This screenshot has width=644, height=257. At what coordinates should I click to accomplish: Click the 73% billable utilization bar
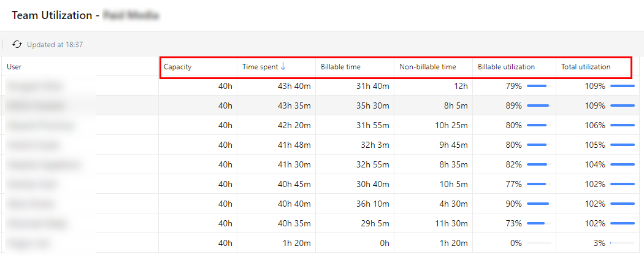pos(539,223)
